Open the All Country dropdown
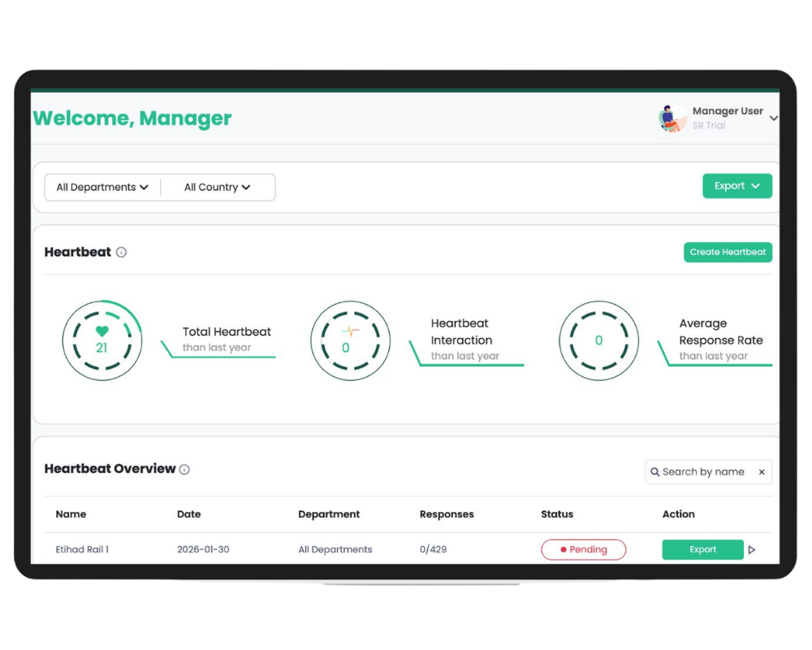Viewport: 812px width, 650px height. click(217, 187)
